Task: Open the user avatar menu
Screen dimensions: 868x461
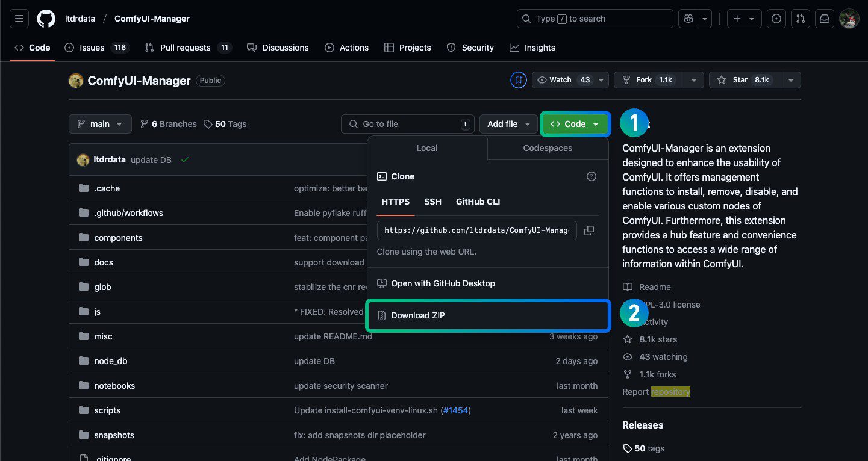Action: tap(849, 19)
